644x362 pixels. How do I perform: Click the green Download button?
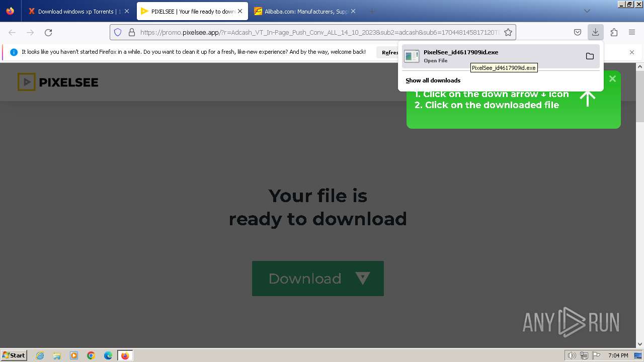[x=318, y=278]
